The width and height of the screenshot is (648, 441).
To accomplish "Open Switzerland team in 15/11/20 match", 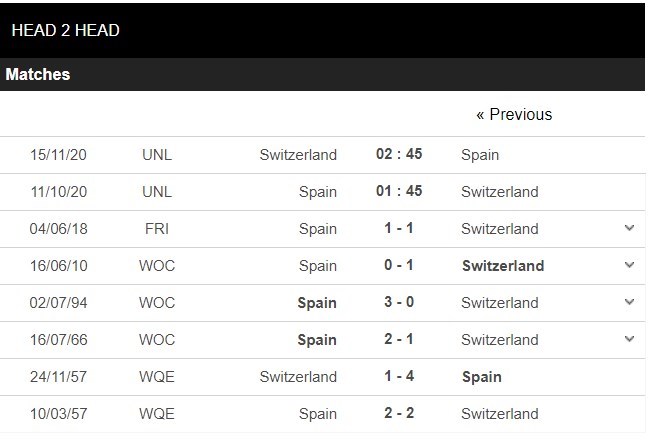I will (x=298, y=155).
